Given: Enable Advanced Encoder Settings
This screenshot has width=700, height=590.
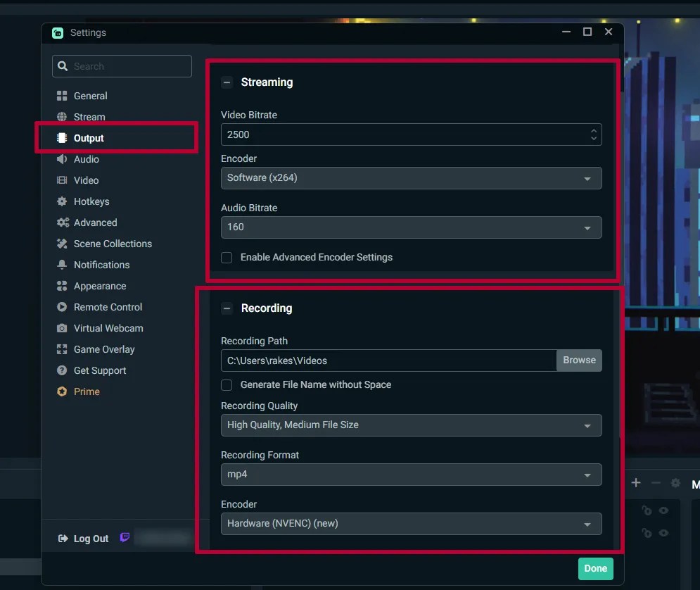Looking at the screenshot, I should click(227, 258).
